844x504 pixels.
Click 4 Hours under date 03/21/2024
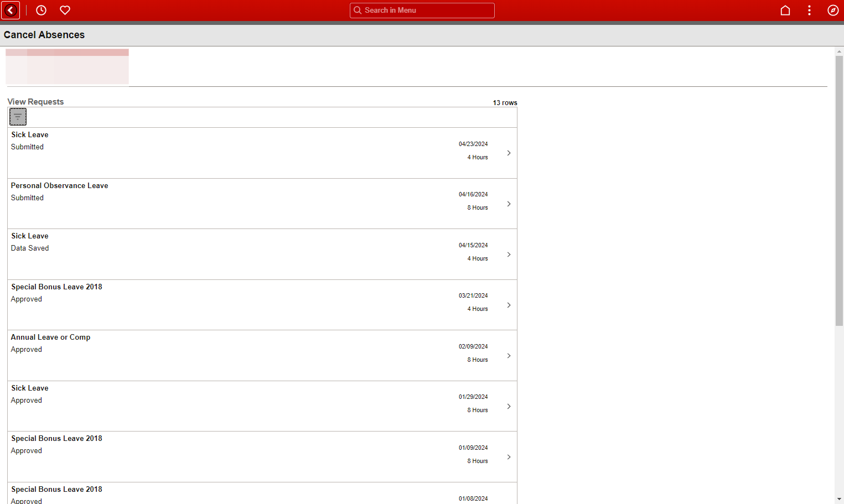click(478, 309)
